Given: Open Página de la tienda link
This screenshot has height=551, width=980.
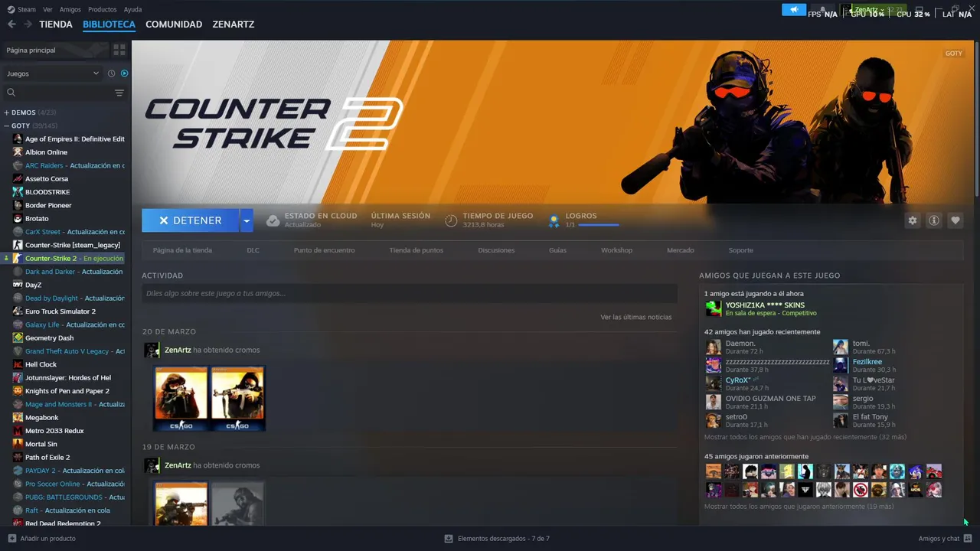Looking at the screenshot, I should point(182,250).
